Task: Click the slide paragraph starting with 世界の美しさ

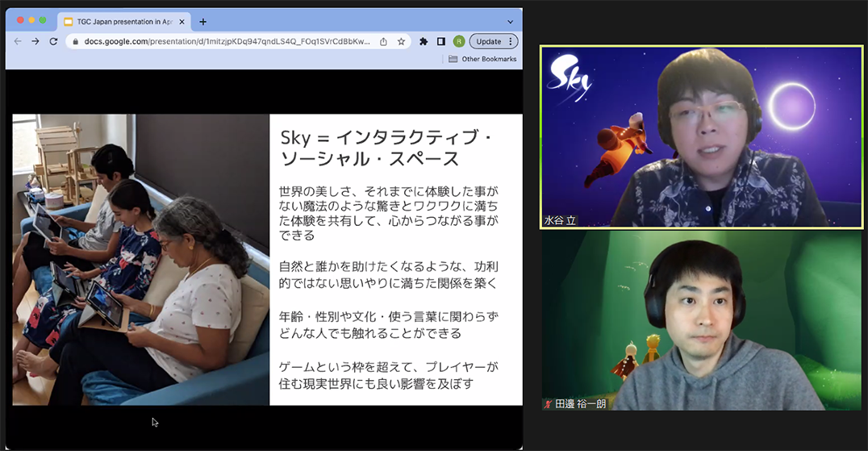Action: click(x=388, y=213)
